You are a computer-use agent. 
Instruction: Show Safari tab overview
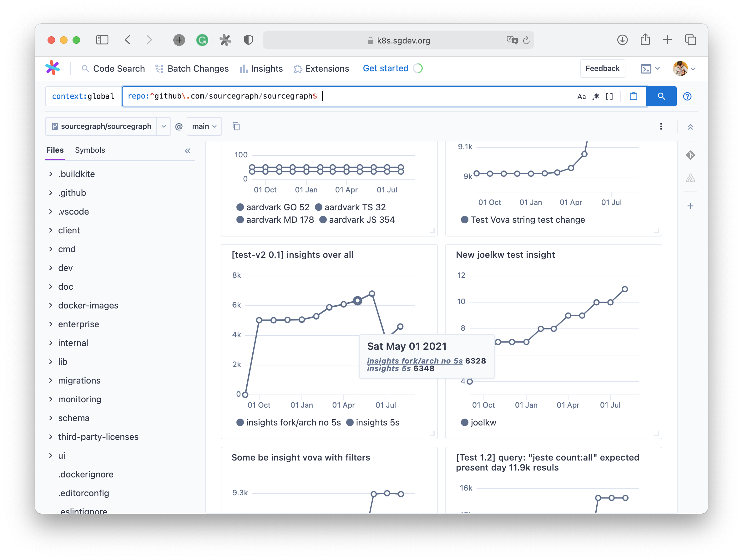(x=690, y=40)
